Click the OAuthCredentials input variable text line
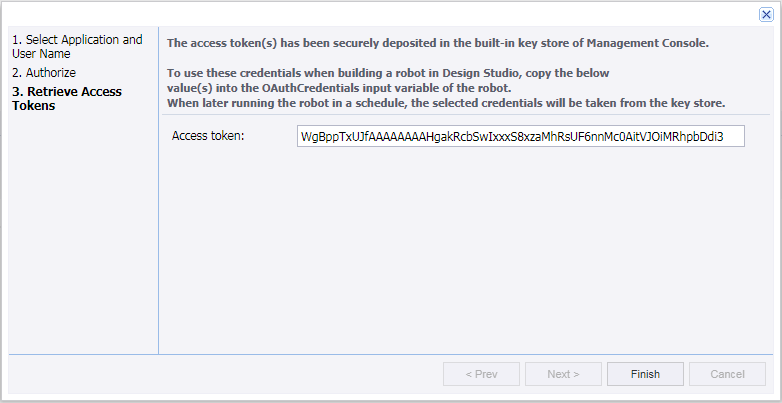The image size is (782, 403). (x=340, y=88)
